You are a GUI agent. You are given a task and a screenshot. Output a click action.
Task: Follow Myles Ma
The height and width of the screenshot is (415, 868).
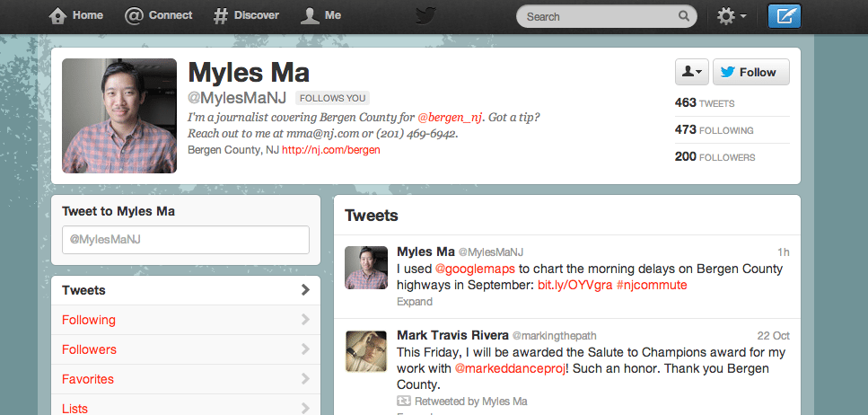750,72
